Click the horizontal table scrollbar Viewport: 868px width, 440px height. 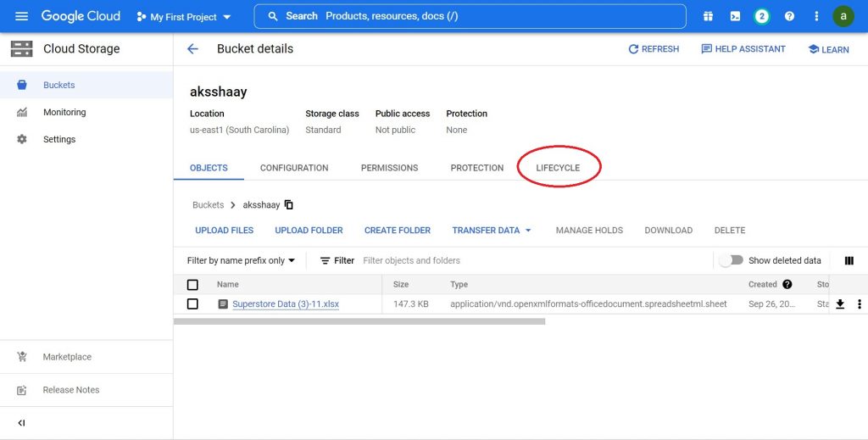point(359,321)
